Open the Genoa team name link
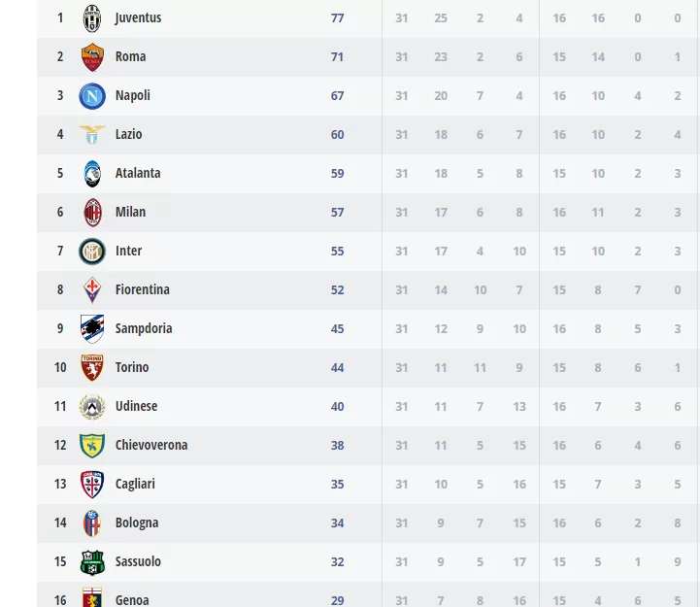 coord(132,600)
